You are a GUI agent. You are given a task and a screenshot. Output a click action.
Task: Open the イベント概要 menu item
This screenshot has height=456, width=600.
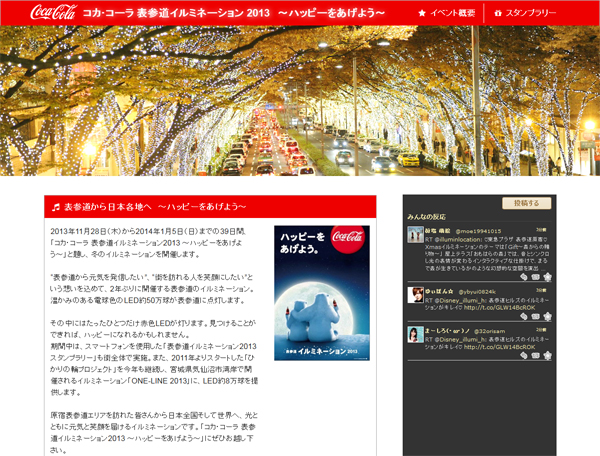coord(452,13)
